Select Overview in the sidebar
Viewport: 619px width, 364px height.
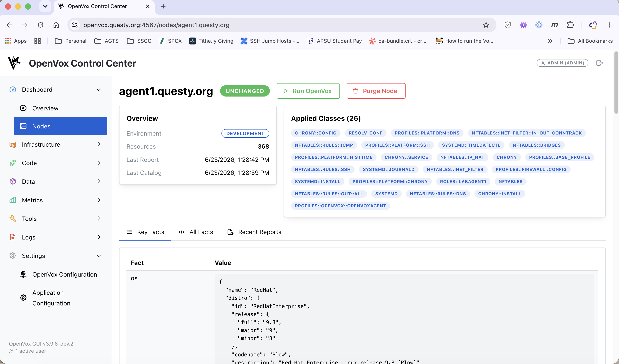click(61, 108)
